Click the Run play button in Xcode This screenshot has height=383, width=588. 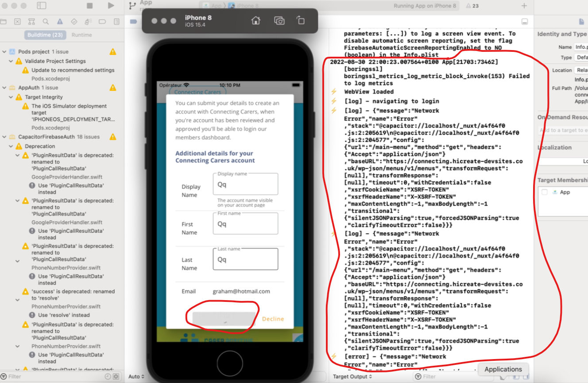coord(111,6)
